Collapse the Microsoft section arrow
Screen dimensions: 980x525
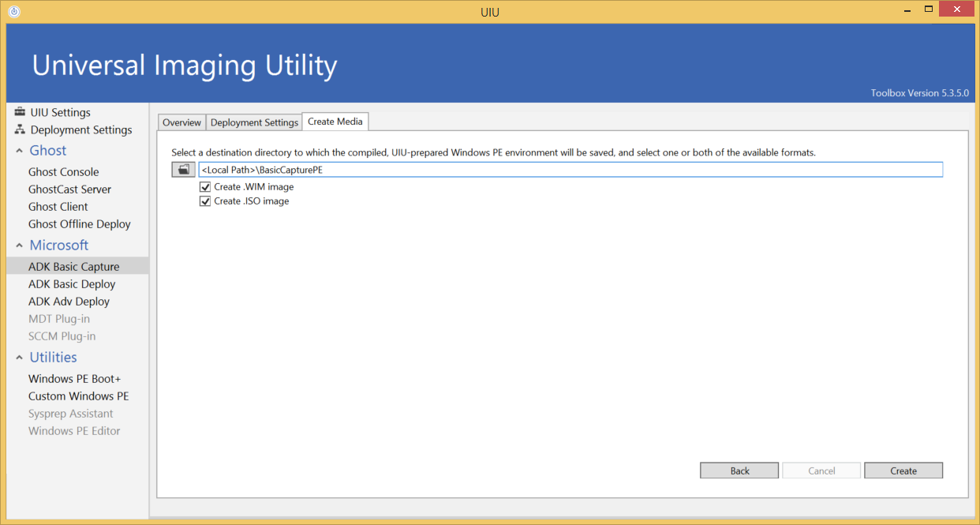coord(19,246)
